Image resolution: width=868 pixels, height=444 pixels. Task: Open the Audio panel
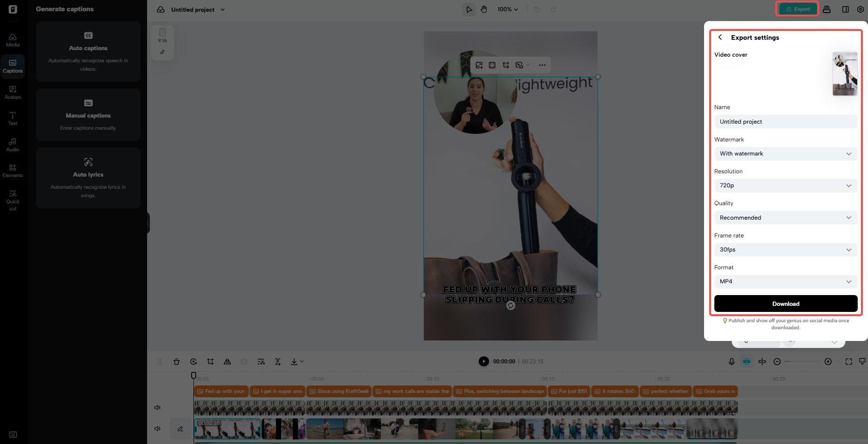pyautogui.click(x=13, y=144)
